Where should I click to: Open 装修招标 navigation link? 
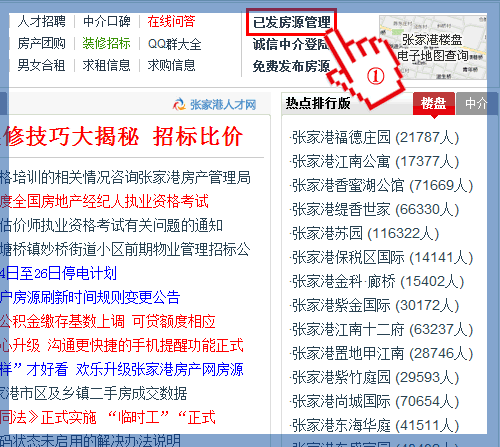point(106,43)
